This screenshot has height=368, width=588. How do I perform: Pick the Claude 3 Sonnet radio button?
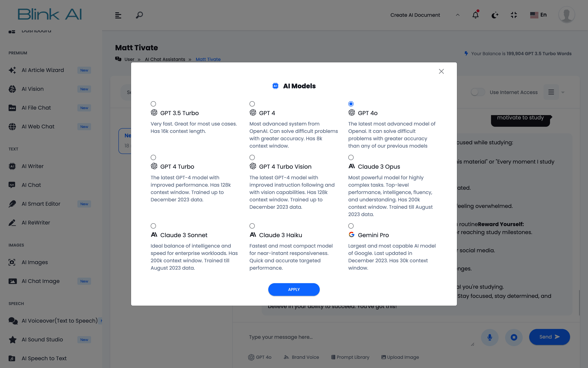click(153, 226)
